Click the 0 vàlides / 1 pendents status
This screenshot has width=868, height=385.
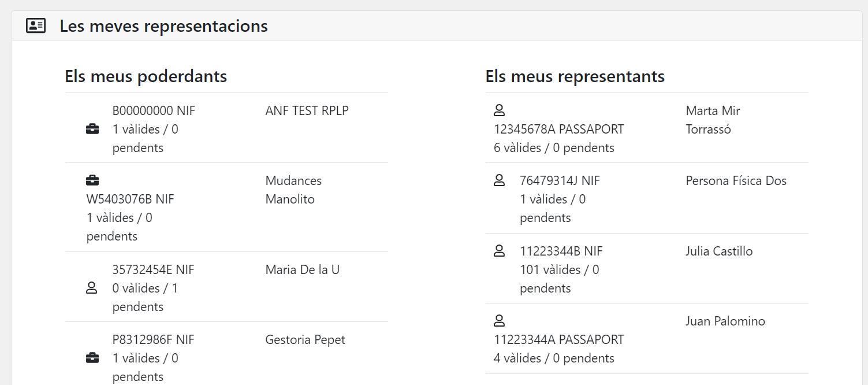pos(145,297)
